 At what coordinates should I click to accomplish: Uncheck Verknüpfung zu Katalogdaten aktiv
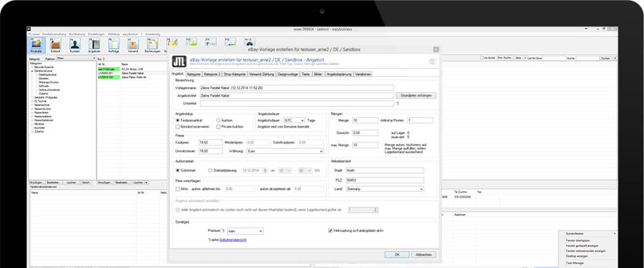pyautogui.click(x=330, y=231)
